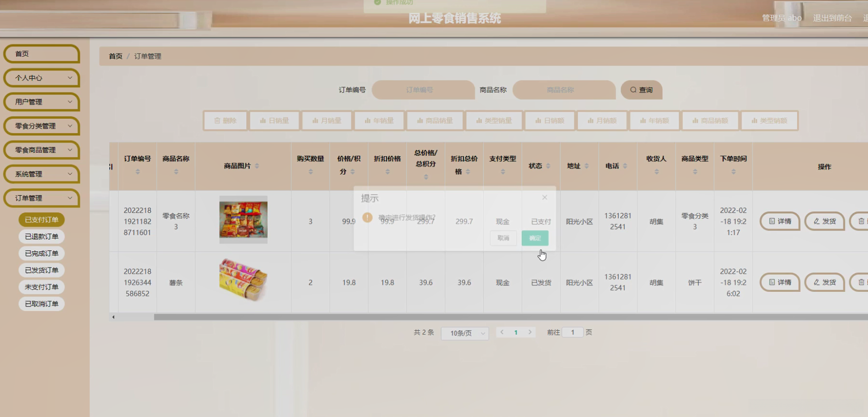Sort orders by 下单时间
The image size is (868, 417).
pos(734,172)
